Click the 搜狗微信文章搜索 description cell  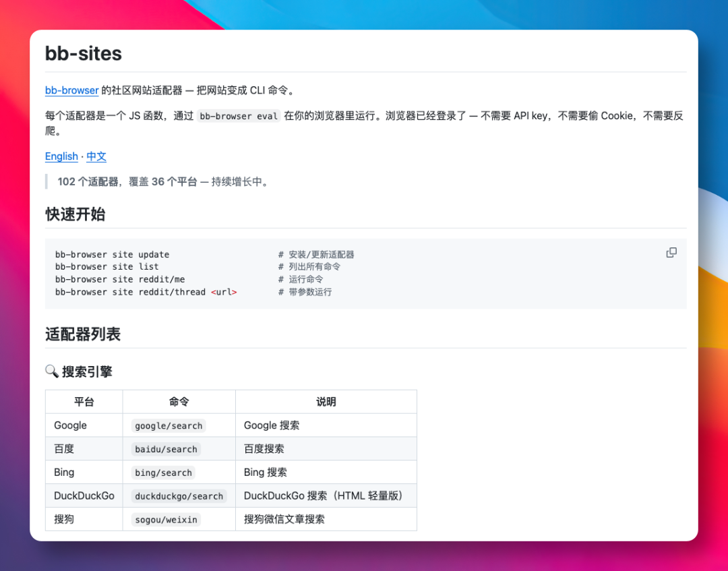[326, 519]
